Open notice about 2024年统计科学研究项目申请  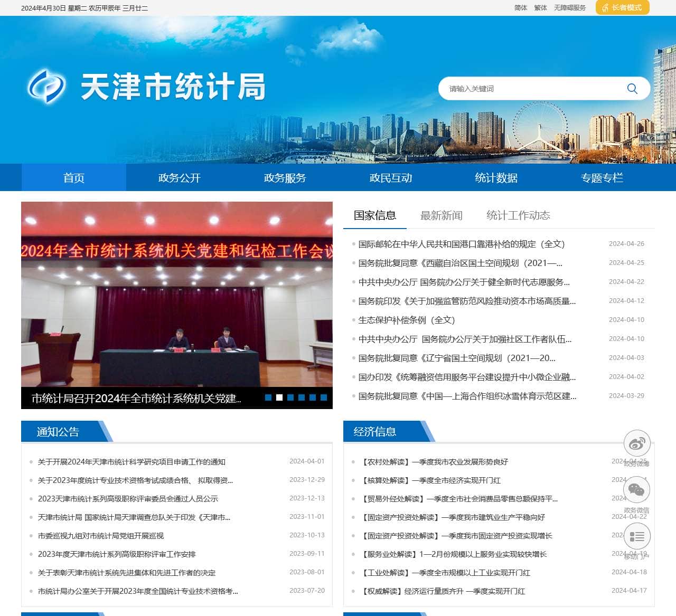[x=132, y=461]
